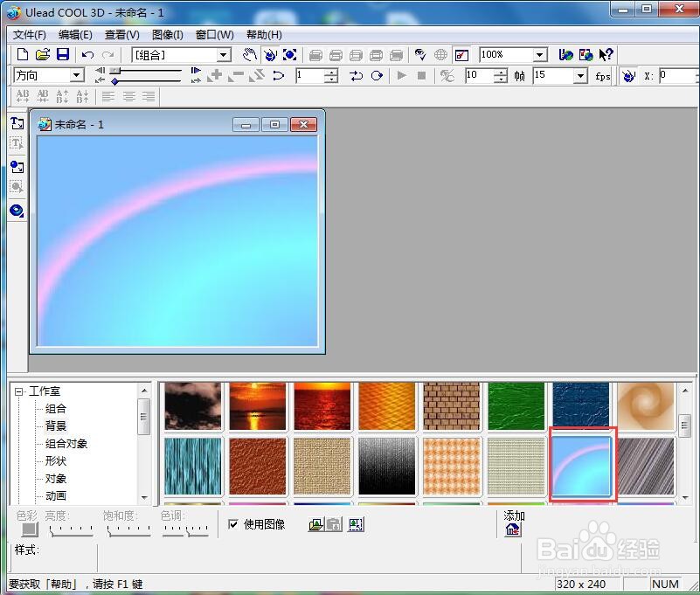700x595 pixels.
Task: Choose the tan spiral background thumbnail
Action: click(646, 406)
